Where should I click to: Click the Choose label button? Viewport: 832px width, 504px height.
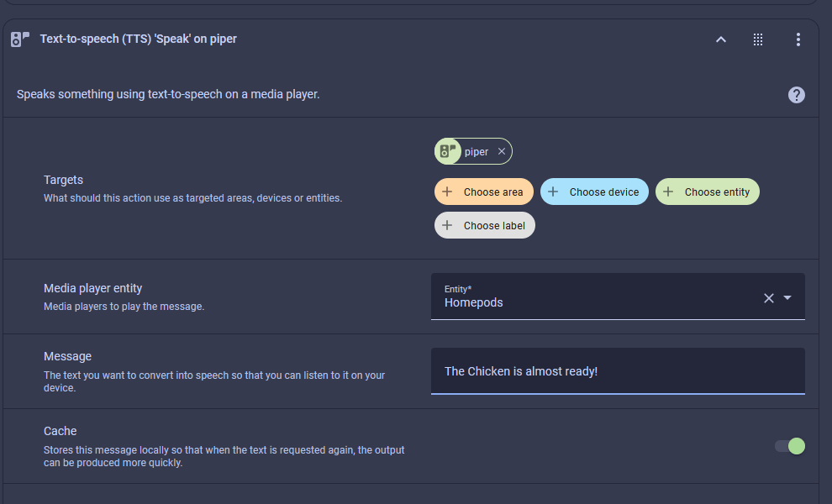[x=485, y=225]
